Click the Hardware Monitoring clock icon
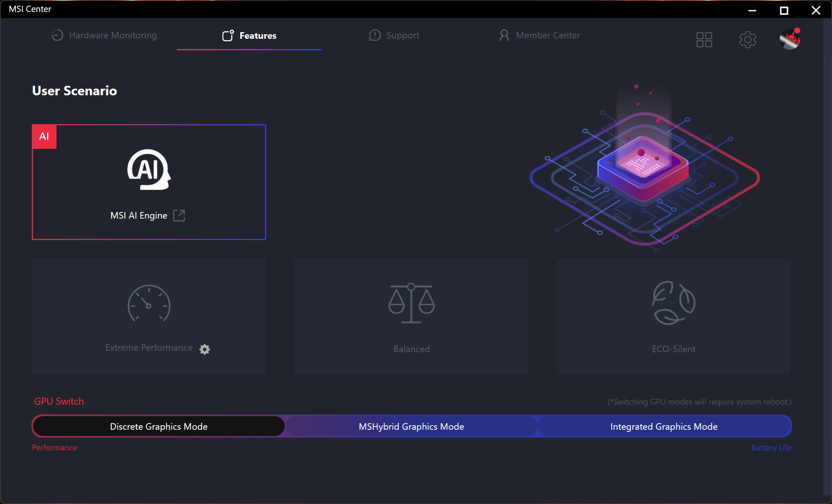The height and width of the screenshot is (504, 832). tap(57, 35)
